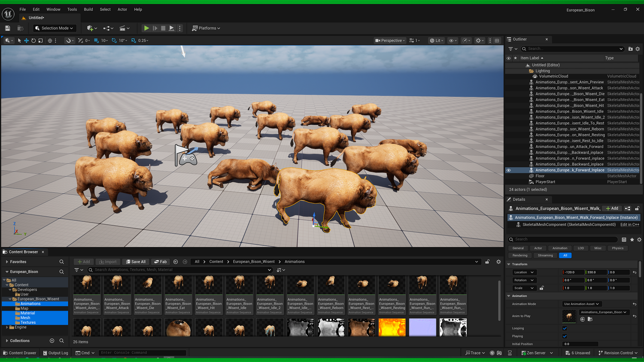Open the quick add content cube menu
Viewport: 644px width, 362px height.
92,28
